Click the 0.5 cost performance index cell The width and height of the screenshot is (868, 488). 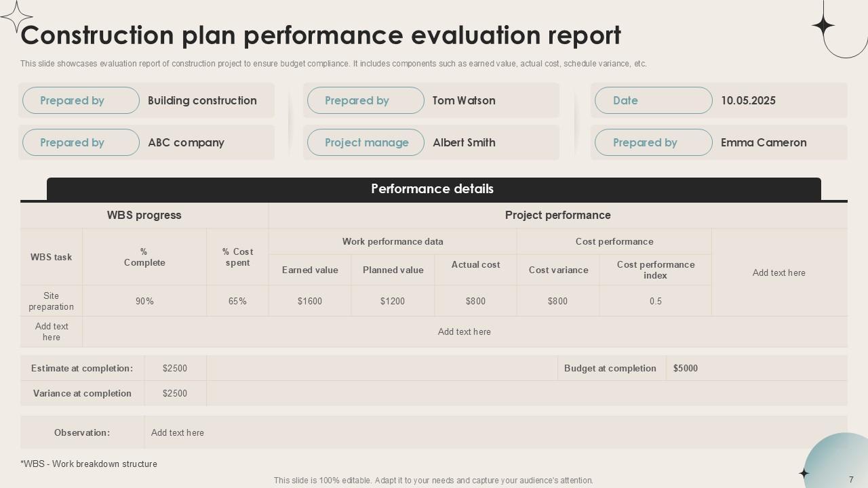click(x=655, y=301)
